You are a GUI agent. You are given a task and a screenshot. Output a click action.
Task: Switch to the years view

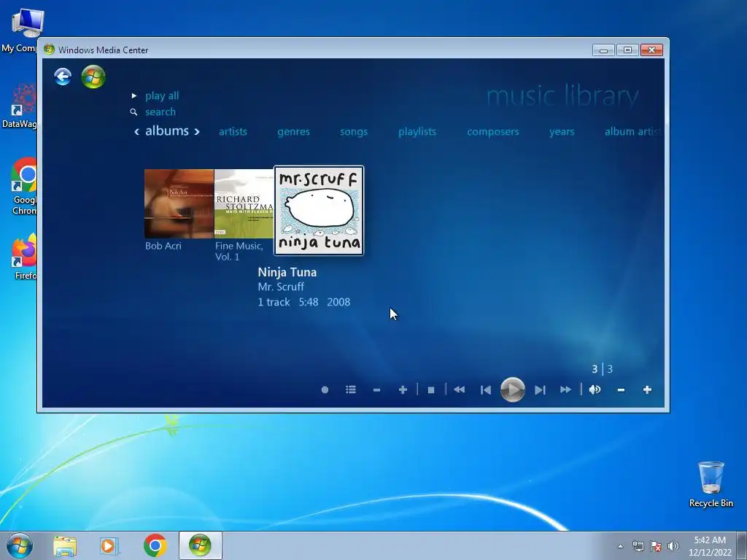[562, 132]
